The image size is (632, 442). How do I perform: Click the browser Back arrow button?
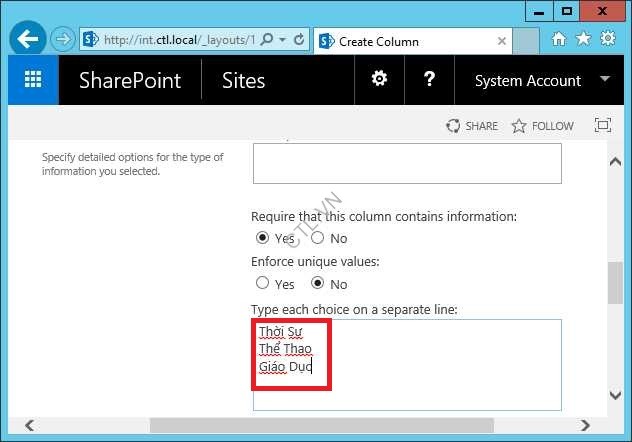28,40
